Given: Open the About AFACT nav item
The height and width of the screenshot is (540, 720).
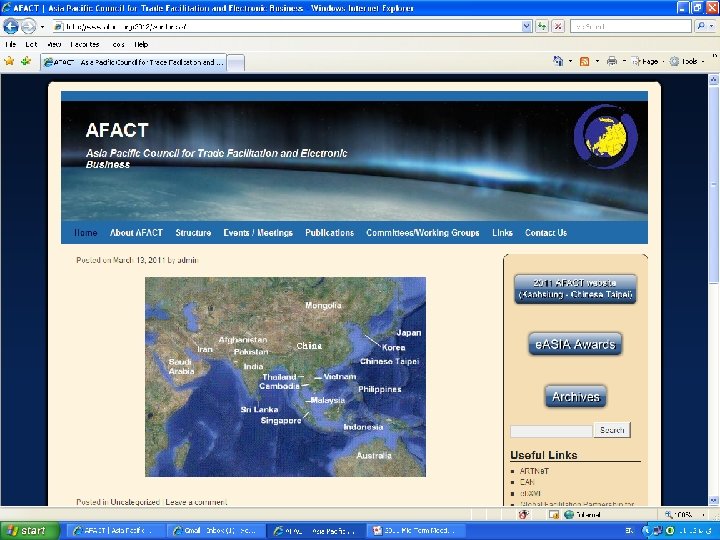Looking at the screenshot, I should (136, 233).
